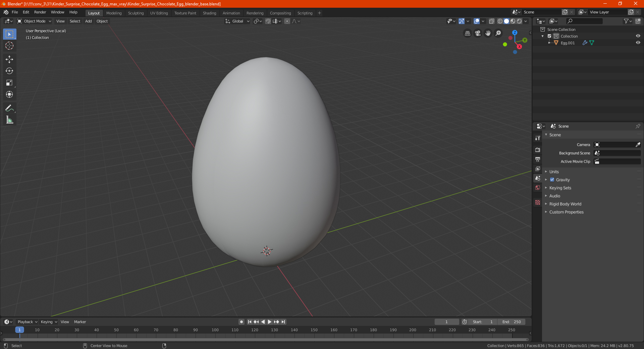
Task: Click the End frame 250 field
Action: coord(512,322)
